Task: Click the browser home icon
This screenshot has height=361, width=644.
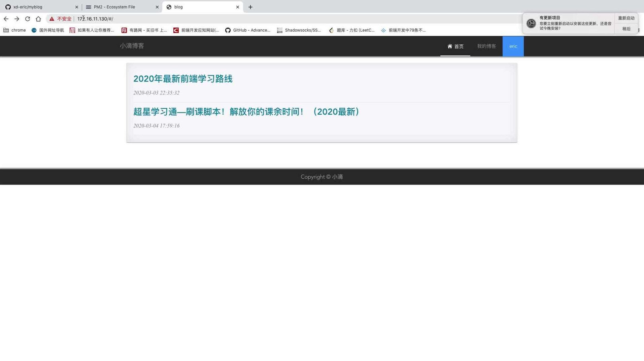Action: pyautogui.click(x=38, y=19)
